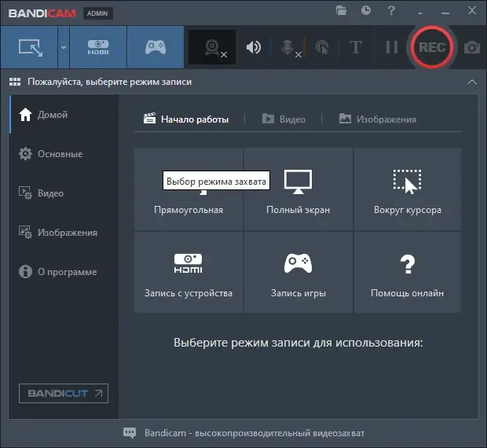Click the grid icon beside mode prompt
This screenshot has height=448, width=487.
(x=15, y=82)
